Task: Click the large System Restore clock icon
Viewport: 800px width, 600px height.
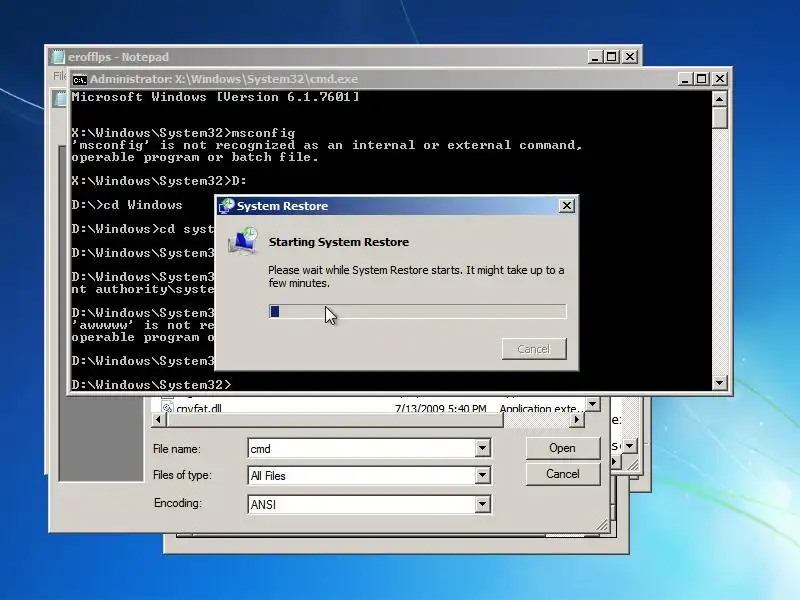Action: coord(243,241)
